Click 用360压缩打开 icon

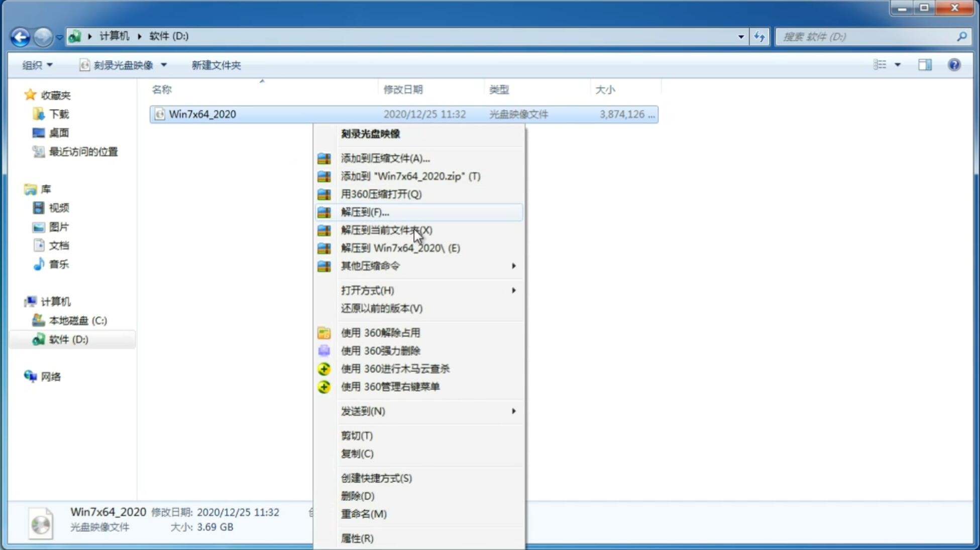coord(324,194)
